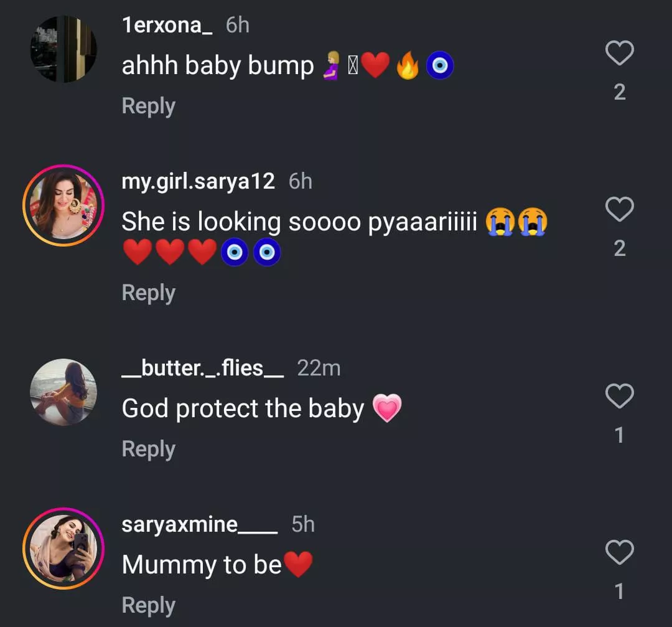Like my.girl.sarya12's comment
The height and width of the screenshot is (627, 672).
tap(619, 210)
